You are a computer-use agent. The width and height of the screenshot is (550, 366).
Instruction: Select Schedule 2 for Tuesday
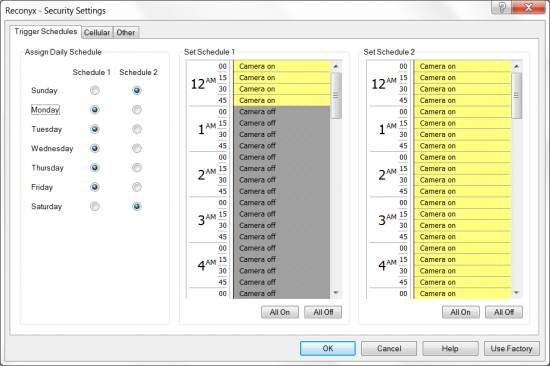[x=137, y=129]
